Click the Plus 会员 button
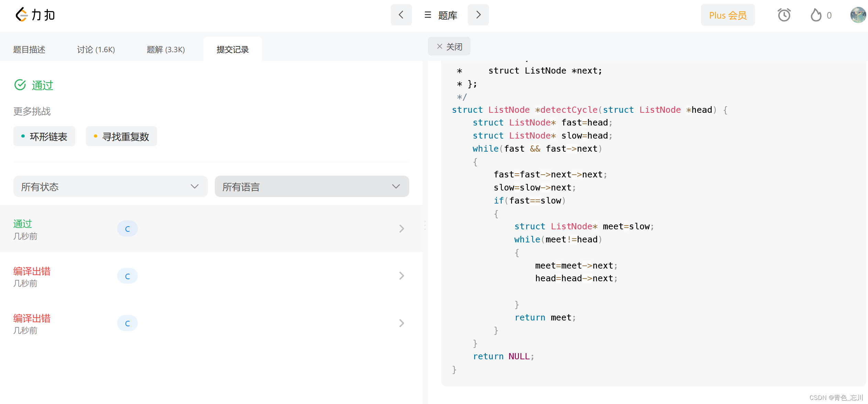 tap(727, 15)
